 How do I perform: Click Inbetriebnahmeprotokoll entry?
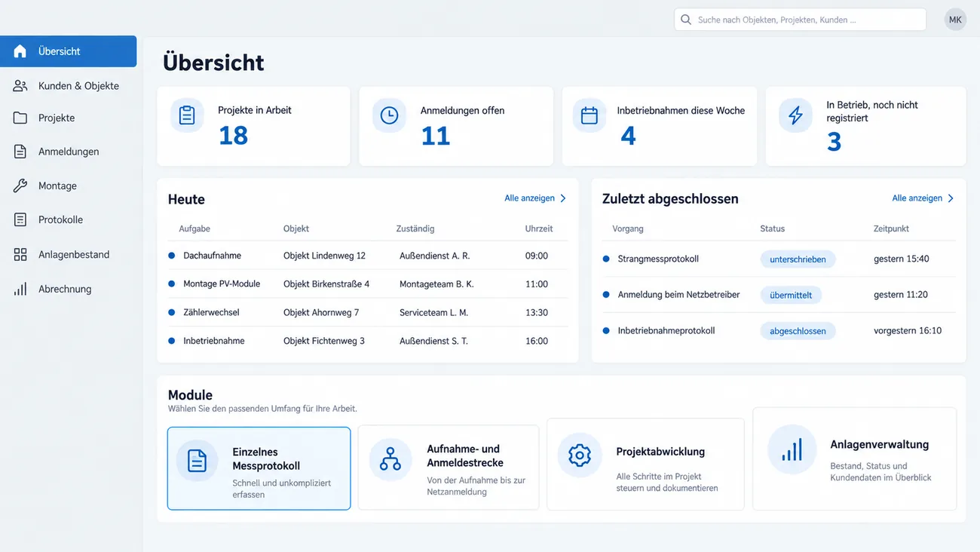(666, 330)
